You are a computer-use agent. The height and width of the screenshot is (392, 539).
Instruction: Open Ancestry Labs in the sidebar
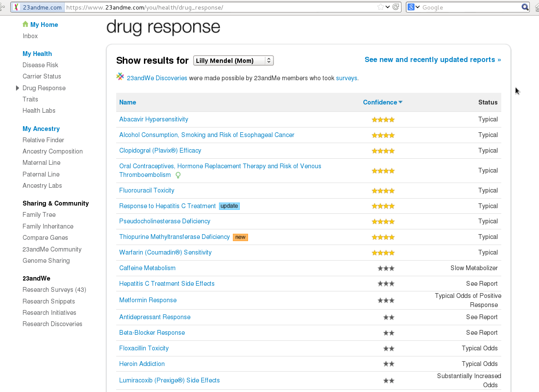click(42, 186)
